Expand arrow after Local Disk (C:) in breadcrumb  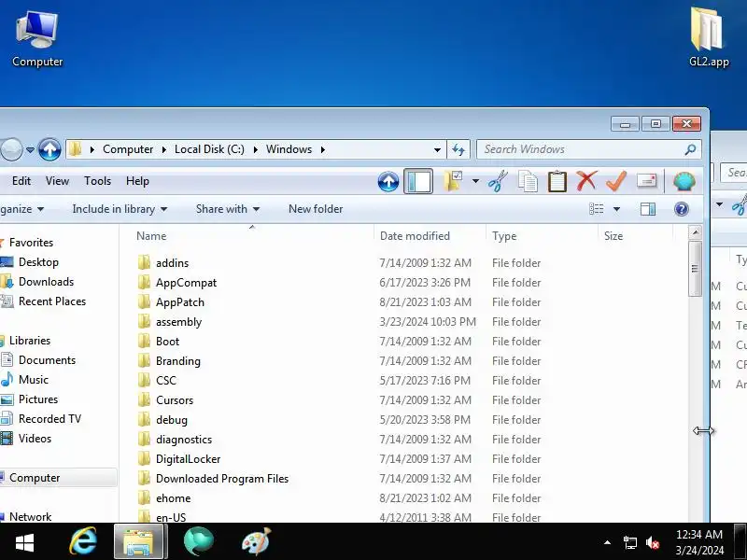pos(256,149)
